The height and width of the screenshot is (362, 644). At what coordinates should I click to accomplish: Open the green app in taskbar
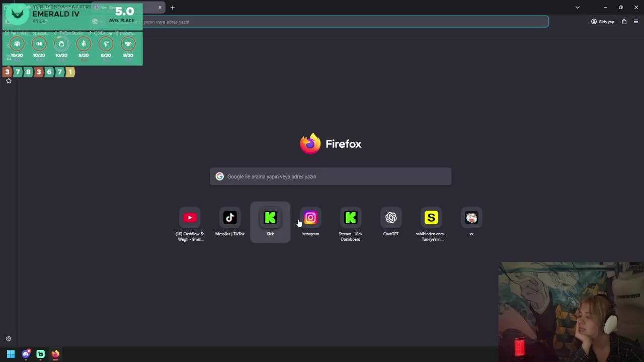[40, 354]
